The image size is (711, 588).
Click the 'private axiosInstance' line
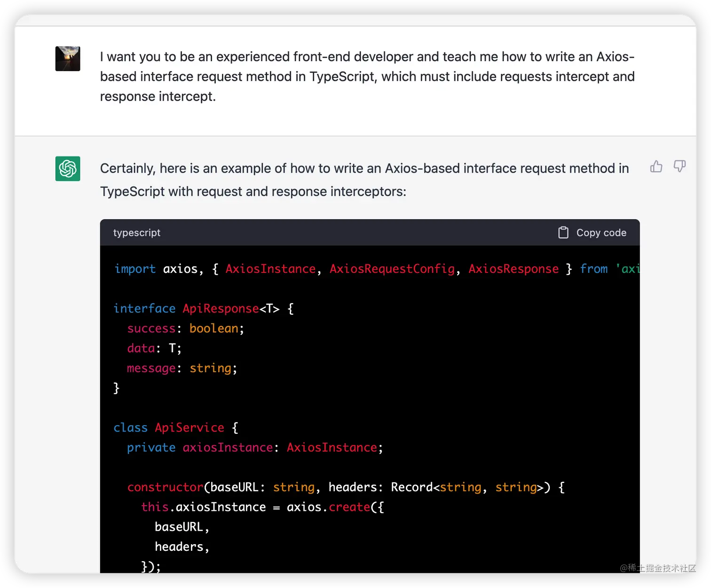[x=255, y=447]
